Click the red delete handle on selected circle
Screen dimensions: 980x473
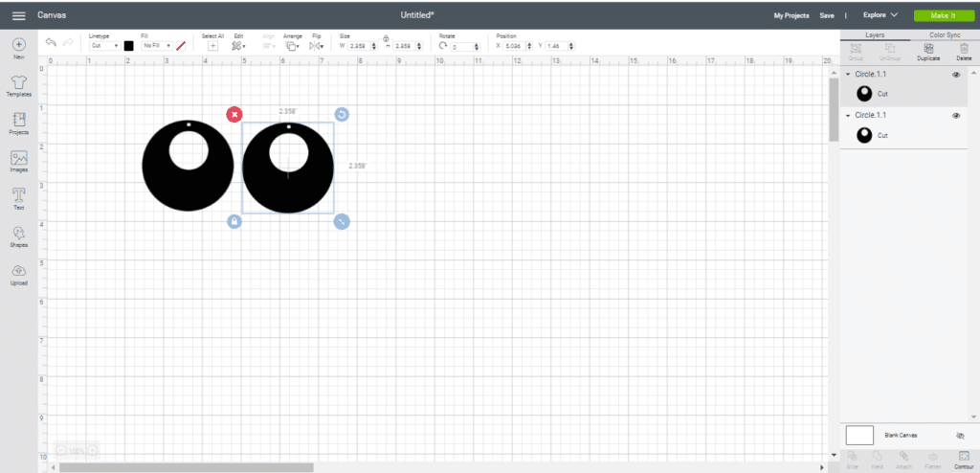click(234, 114)
